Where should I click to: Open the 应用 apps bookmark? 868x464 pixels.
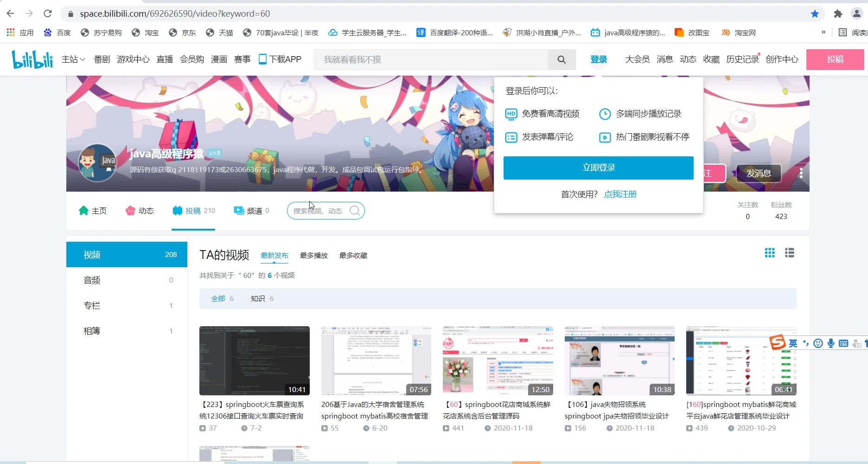[20, 32]
